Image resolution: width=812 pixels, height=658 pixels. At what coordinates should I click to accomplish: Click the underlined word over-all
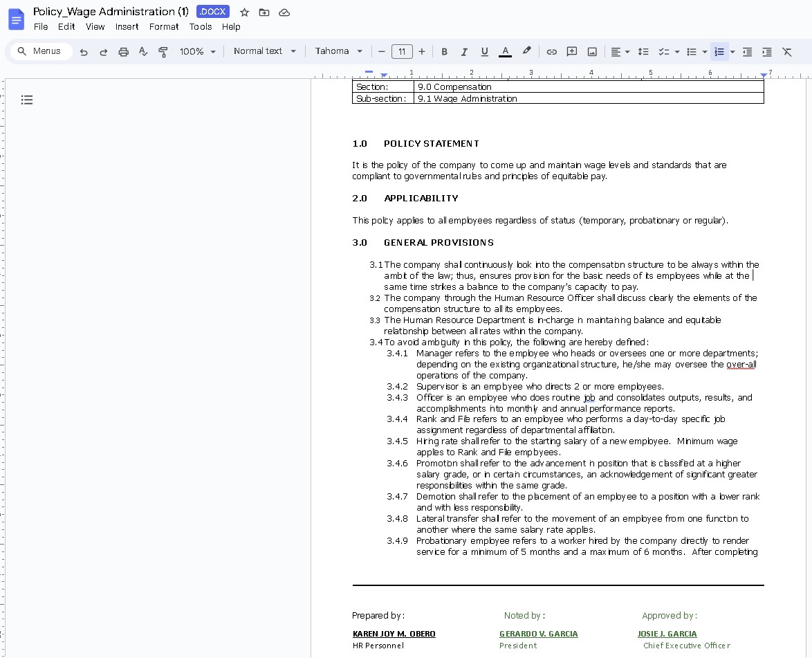[741, 364]
